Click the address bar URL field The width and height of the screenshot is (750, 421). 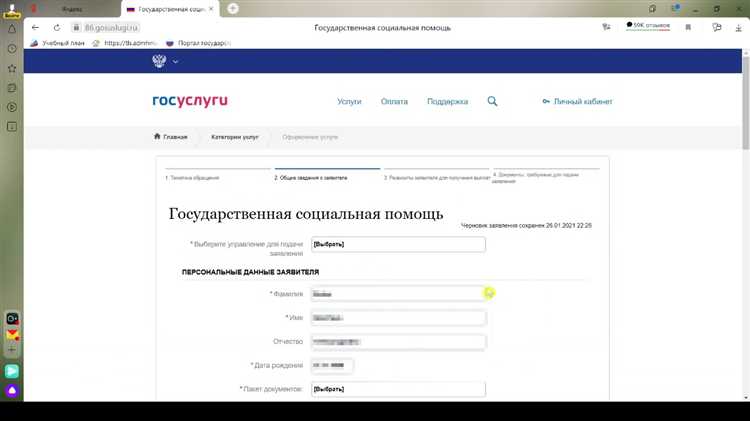pyautogui.click(x=110, y=28)
